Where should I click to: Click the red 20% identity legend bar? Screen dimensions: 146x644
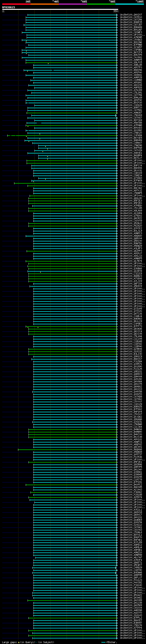pos(16,4)
